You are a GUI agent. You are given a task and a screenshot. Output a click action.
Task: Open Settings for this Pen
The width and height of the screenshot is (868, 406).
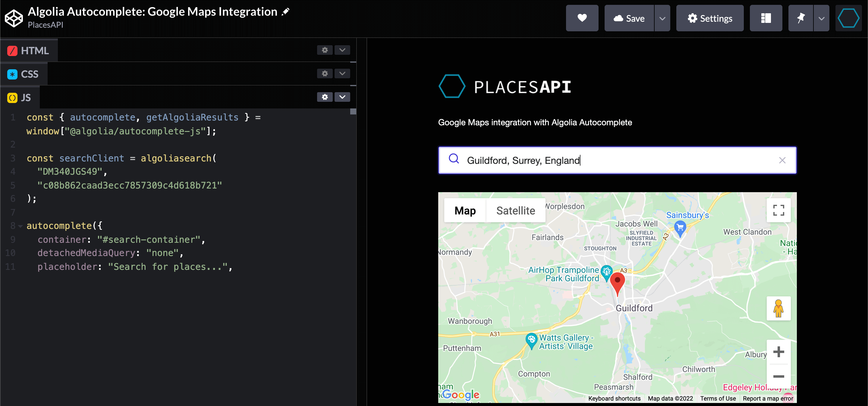point(710,18)
